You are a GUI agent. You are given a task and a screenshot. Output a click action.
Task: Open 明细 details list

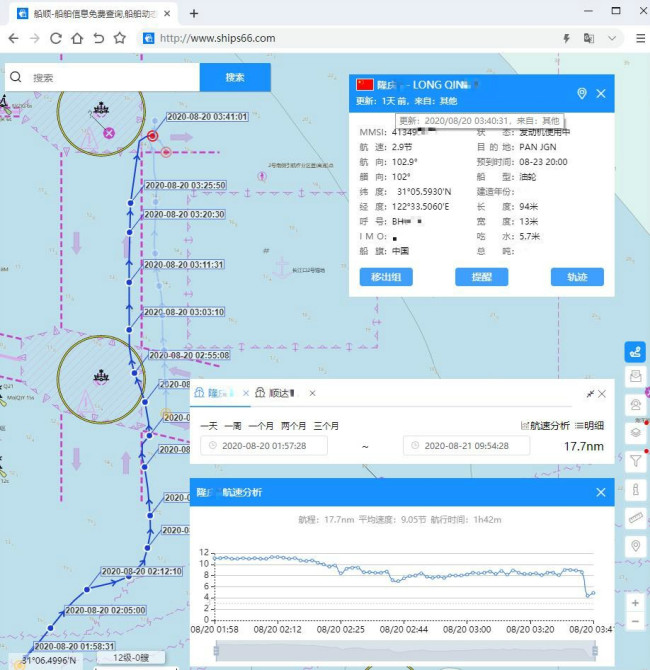(x=589, y=426)
